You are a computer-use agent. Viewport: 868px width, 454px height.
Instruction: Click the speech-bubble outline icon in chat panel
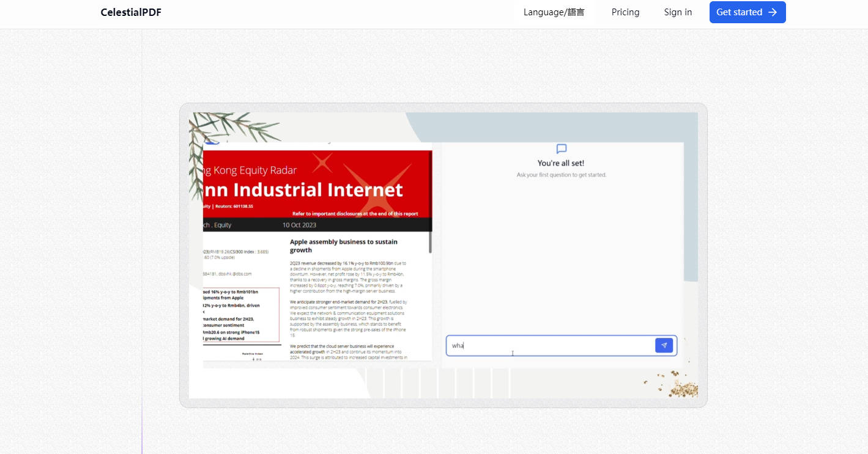562,148
